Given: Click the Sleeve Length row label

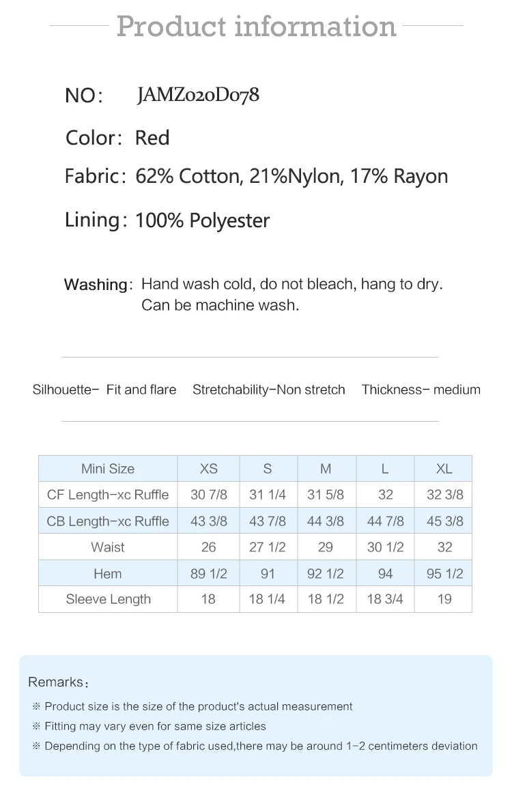Looking at the screenshot, I should 108,599.
